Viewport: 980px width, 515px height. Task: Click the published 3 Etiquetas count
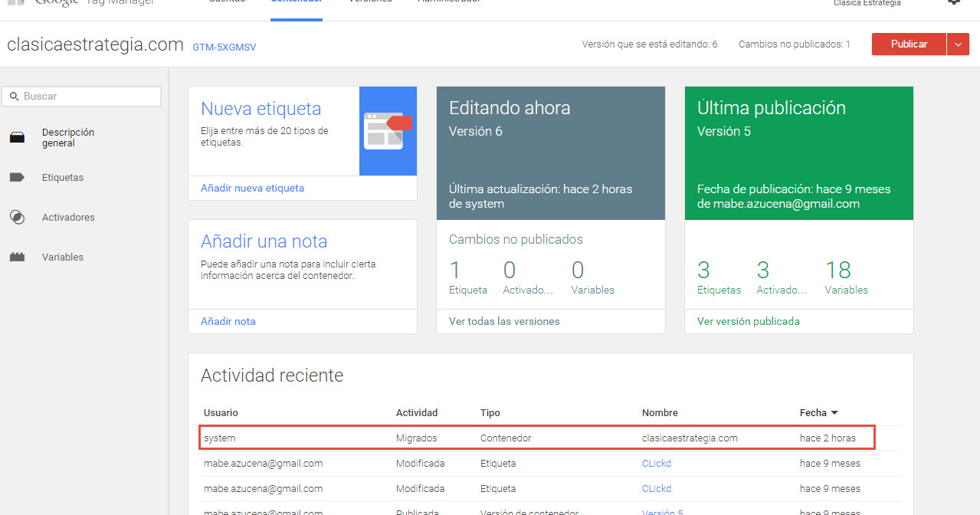(x=719, y=277)
